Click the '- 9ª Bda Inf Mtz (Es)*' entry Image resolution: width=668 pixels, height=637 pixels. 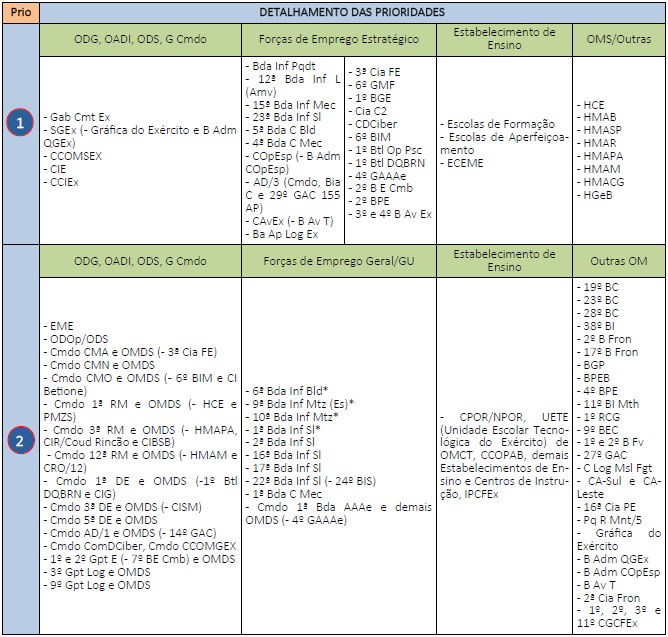pyautogui.click(x=300, y=404)
